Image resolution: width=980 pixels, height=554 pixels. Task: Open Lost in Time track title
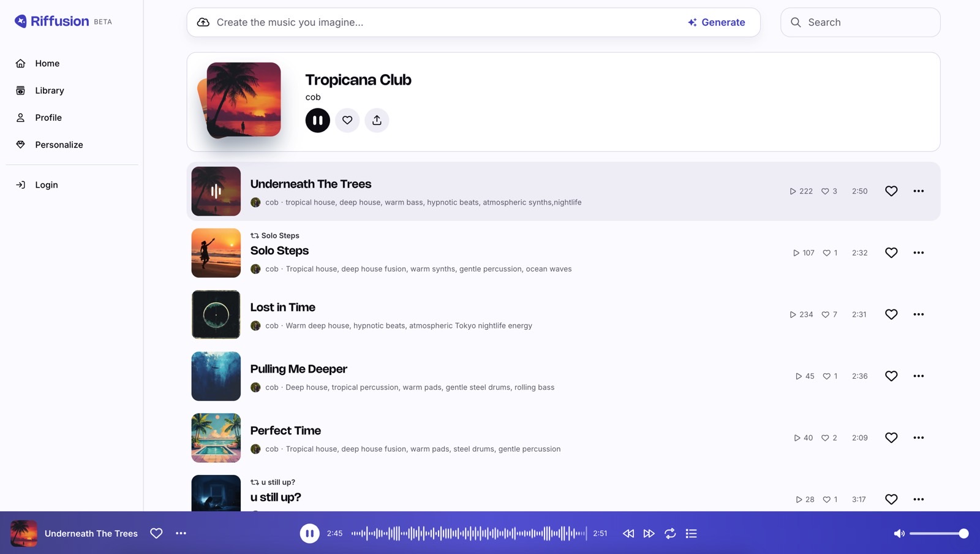(x=282, y=307)
